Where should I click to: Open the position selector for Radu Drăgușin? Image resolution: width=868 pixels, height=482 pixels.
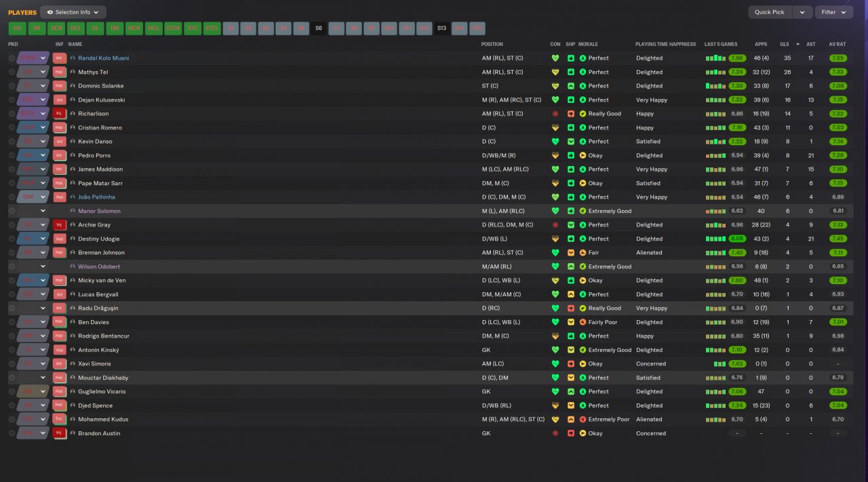point(33,308)
